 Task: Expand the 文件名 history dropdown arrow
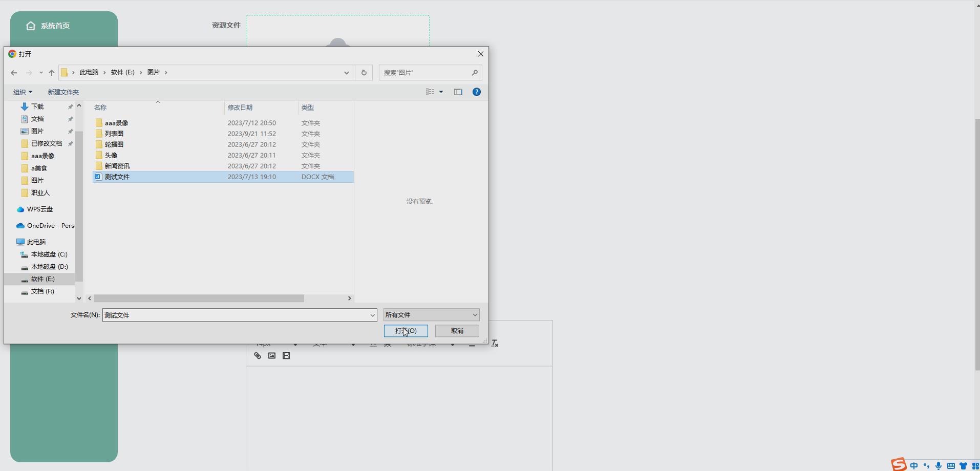(x=372, y=315)
